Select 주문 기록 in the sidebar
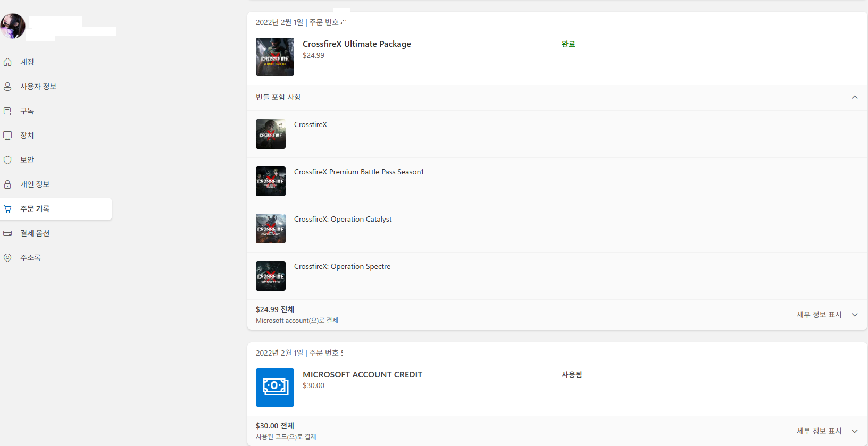868x446 pixels. pos(56,209)
